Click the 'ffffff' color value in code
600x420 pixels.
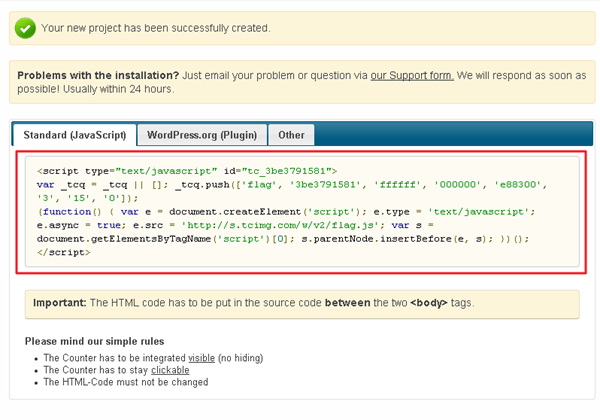tap(397, 185)
